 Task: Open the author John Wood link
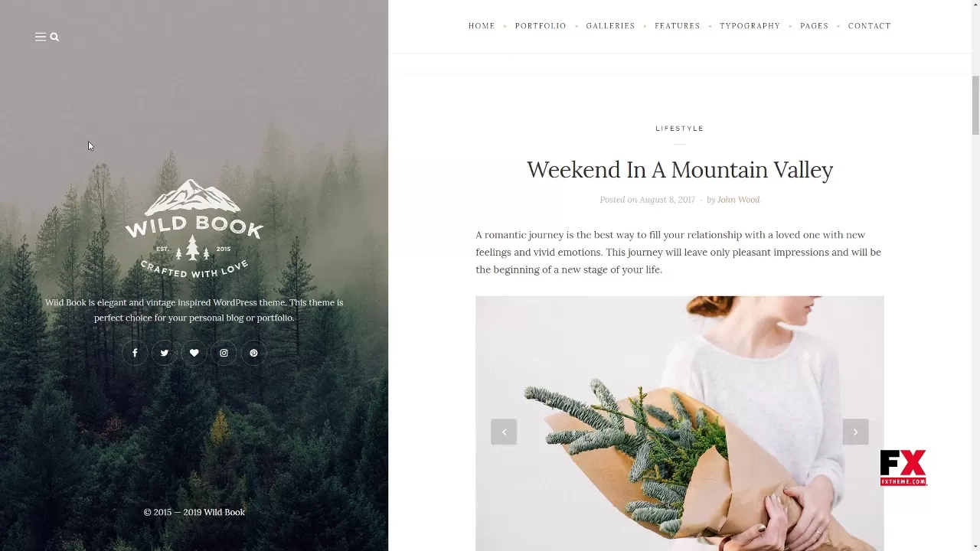[738, 200]
